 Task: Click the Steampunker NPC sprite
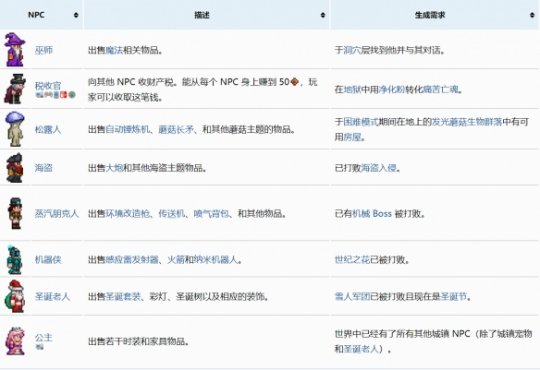point(15,213)
